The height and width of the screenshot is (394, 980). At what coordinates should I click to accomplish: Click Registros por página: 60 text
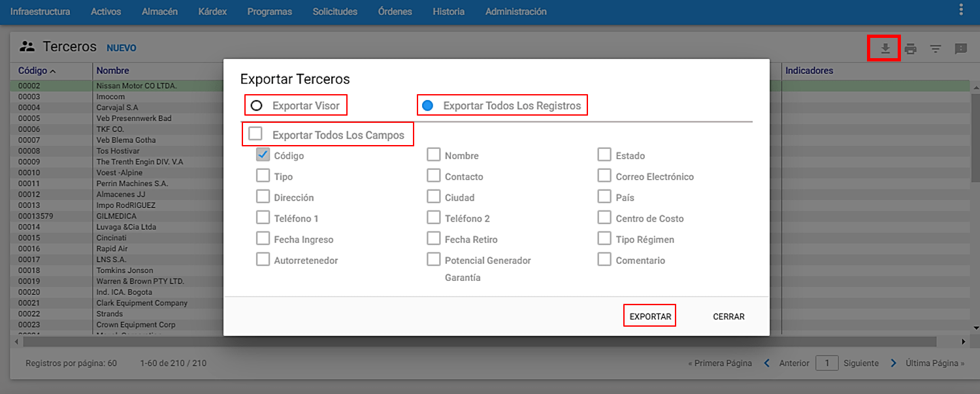pyautogui.click(x=71, y=363)
